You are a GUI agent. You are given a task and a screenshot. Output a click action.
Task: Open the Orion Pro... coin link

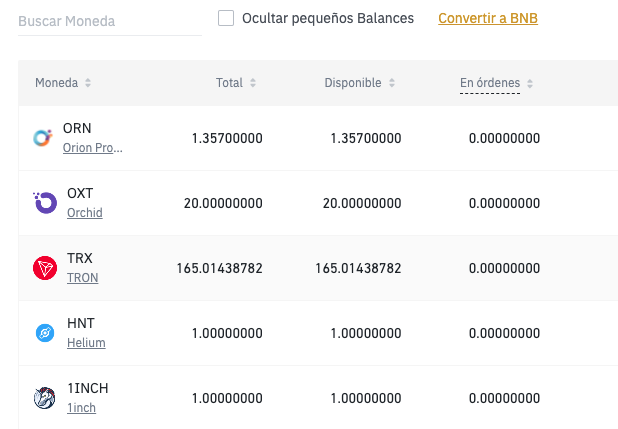click(93, 148)
